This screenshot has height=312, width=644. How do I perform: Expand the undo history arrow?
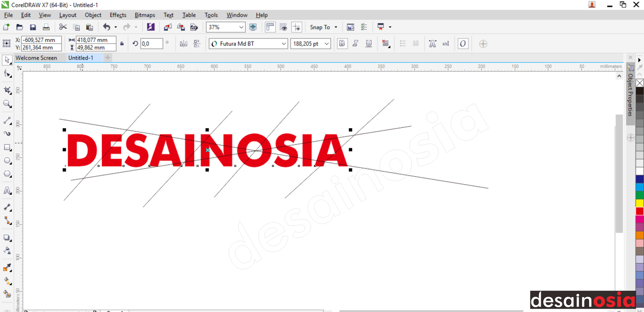pyautogui.click(x=116, y=27)
